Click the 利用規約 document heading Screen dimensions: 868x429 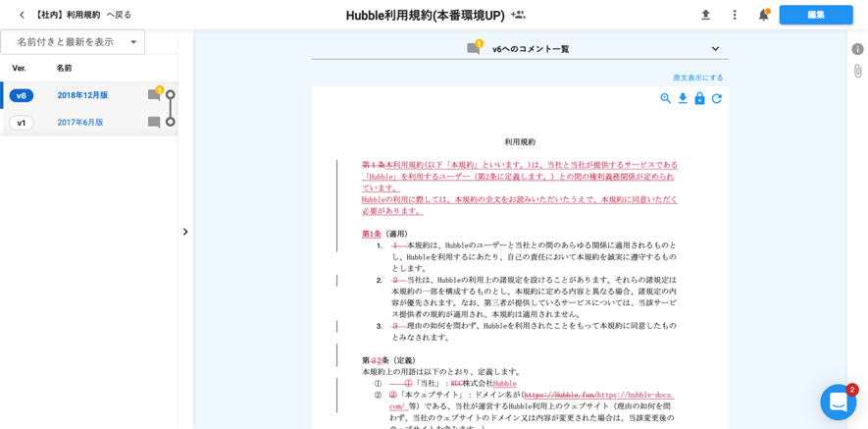(x=520, y=142)
